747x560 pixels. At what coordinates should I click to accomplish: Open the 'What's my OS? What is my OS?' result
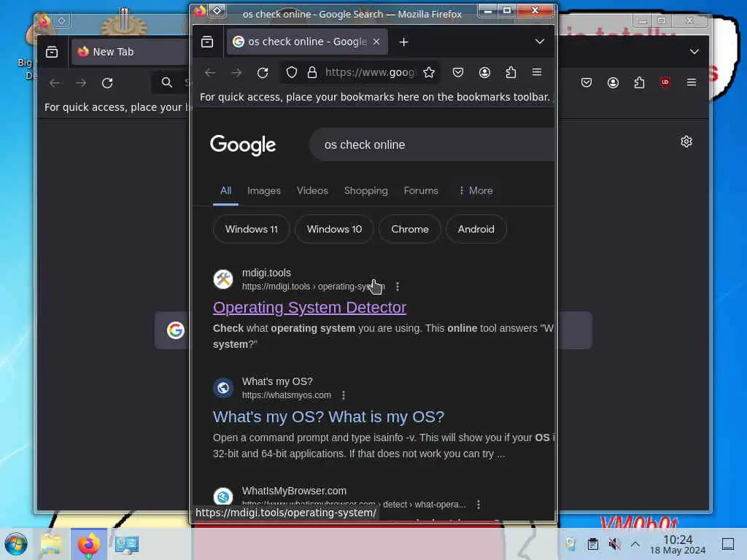click(x=328, y=417)
